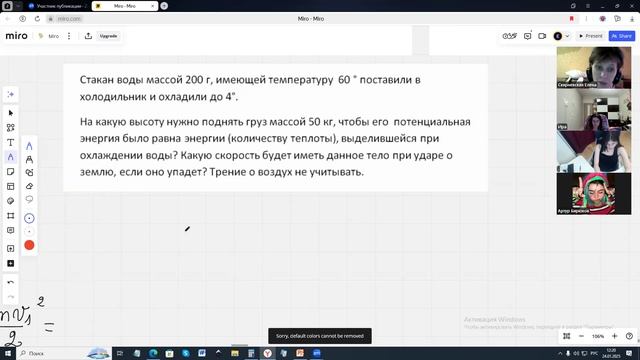Choose the Eraser in pen submenu

tap(29, 186)
